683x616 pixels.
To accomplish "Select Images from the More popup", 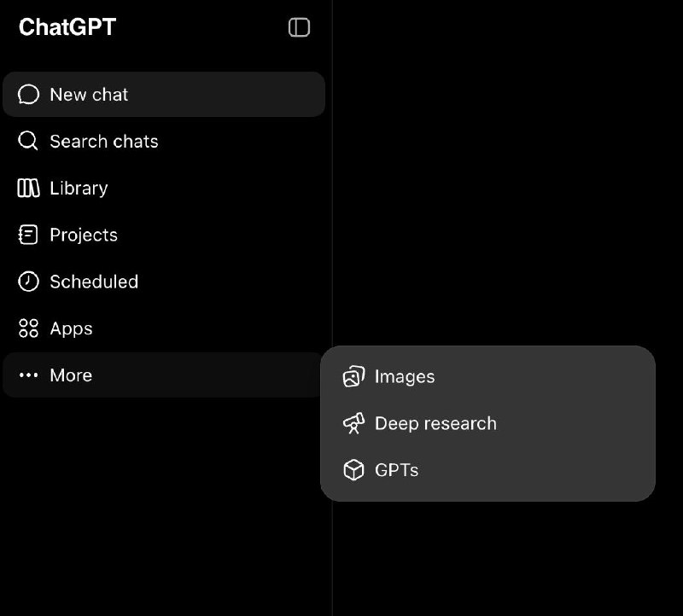I will point(487,376).
